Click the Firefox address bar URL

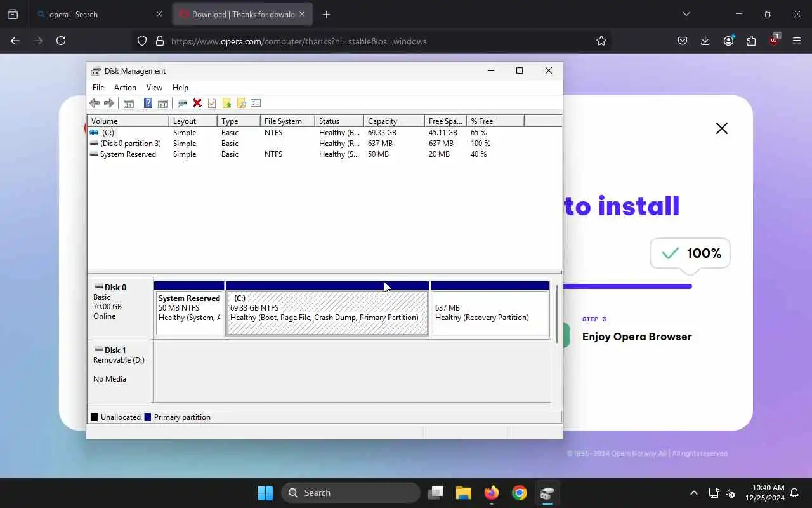tap(299, 41)
